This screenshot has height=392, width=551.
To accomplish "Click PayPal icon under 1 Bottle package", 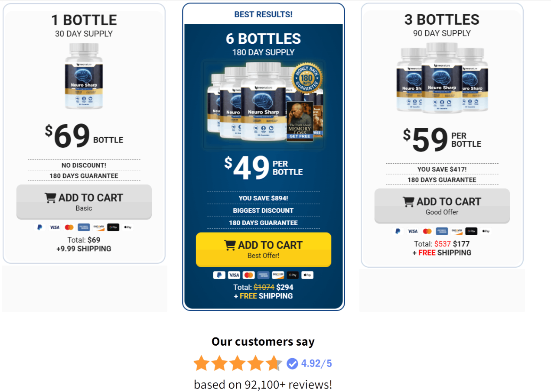I will 40,227.
